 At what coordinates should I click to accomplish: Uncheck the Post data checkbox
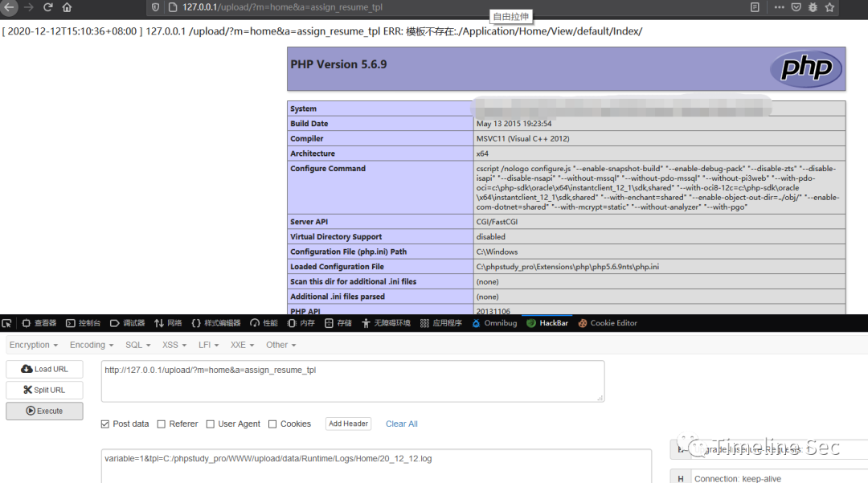[105, 424]
